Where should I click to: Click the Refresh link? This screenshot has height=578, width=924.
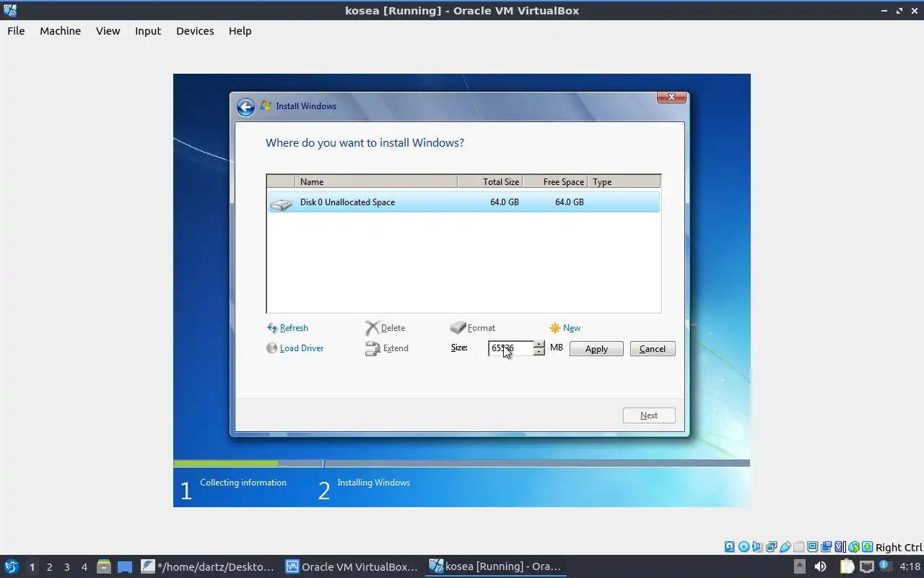[x=294, y=328]
